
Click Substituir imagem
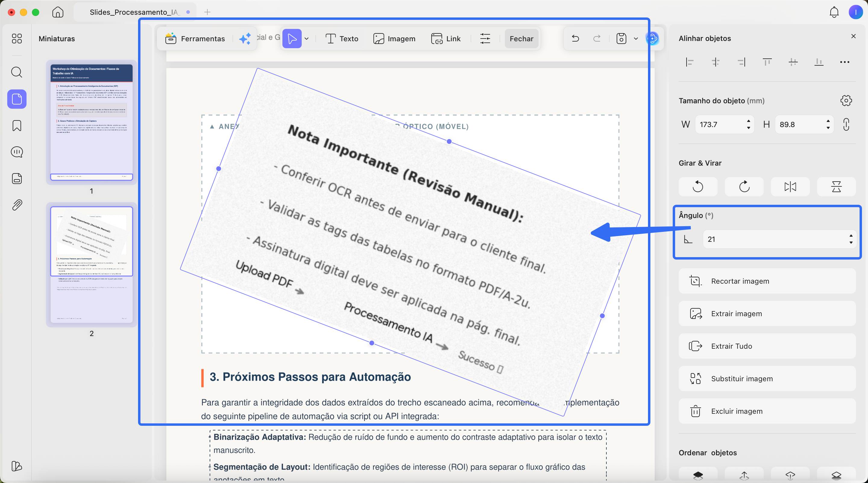pos(767,379)
